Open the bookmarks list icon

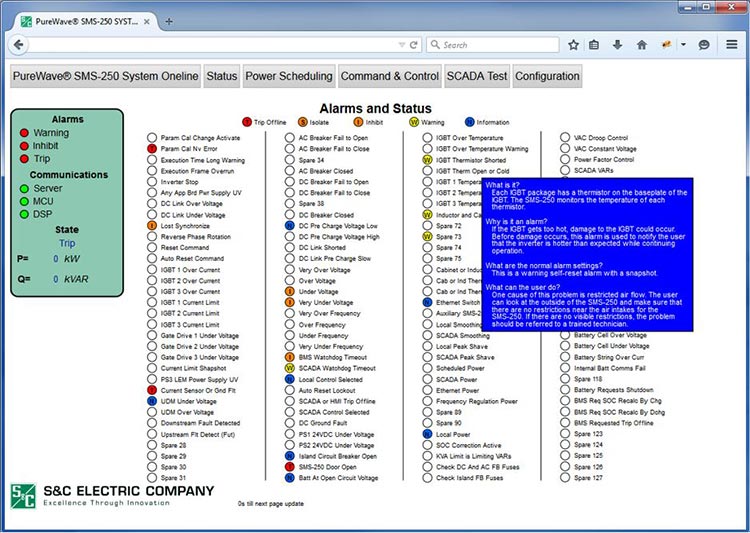point(594,44)
